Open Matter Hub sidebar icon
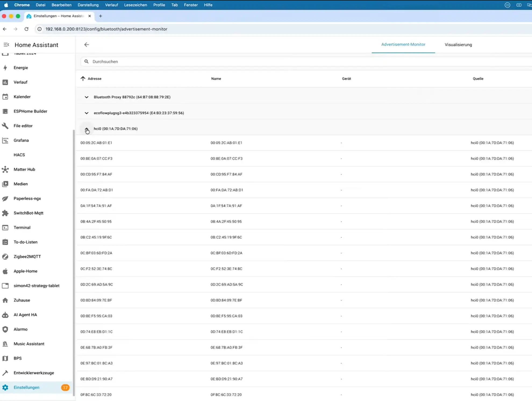 click(5, 169)
